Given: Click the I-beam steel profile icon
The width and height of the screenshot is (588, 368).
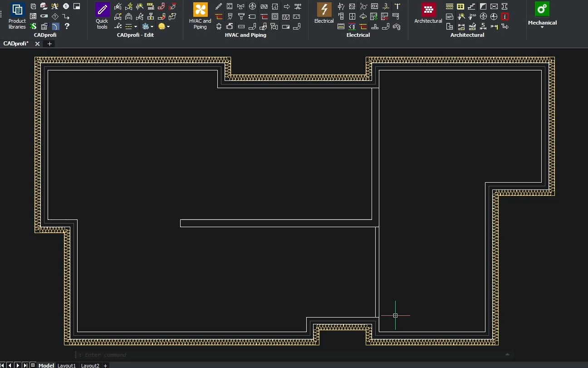Looking at the screenshot, I should (505, 6).
